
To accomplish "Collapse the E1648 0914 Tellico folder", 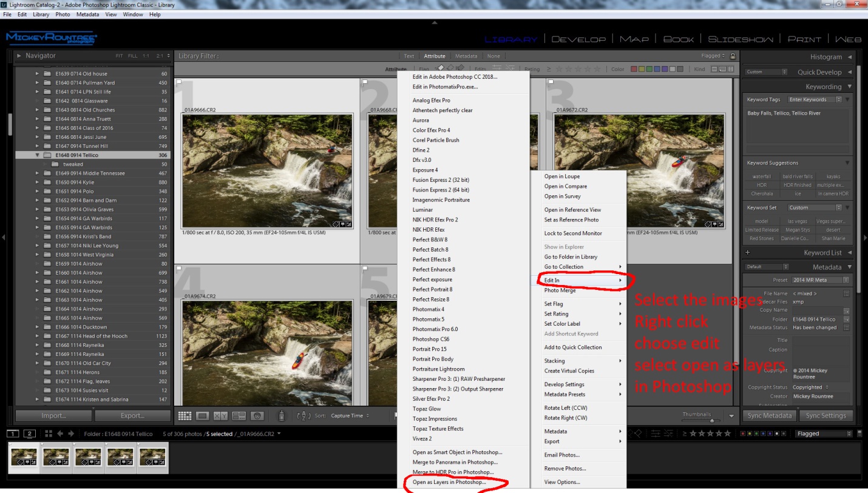I will 37,155.
